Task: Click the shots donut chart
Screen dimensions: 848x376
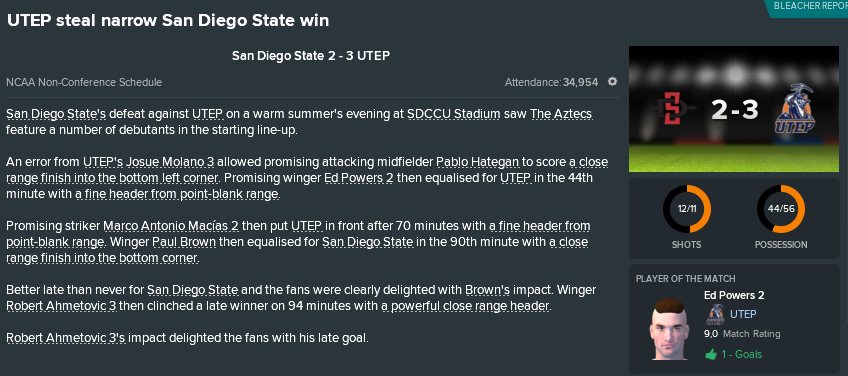Action: 686,209
